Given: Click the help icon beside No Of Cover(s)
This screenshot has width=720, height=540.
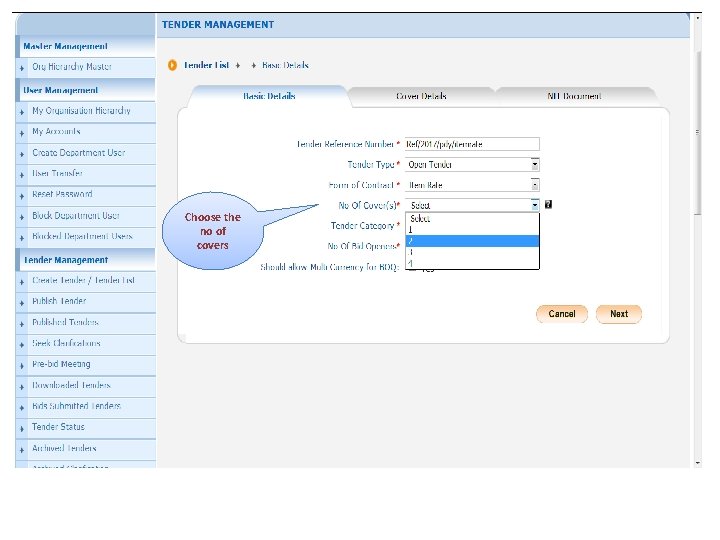Looking at the screenshot, I should (x=548, y=204).
